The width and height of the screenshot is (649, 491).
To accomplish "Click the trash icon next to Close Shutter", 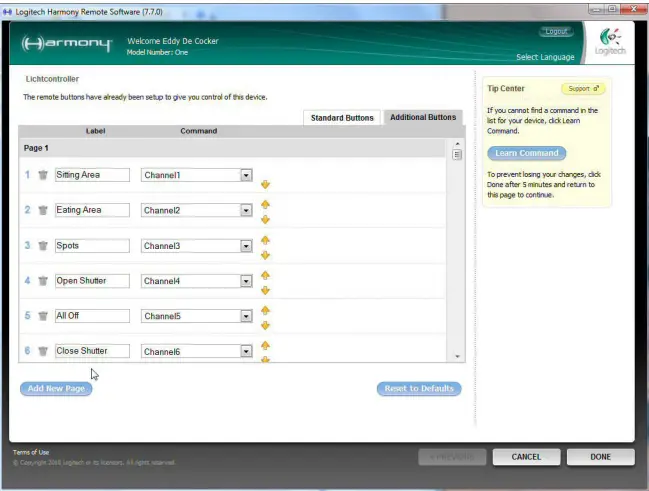I will tap(43, 351).
